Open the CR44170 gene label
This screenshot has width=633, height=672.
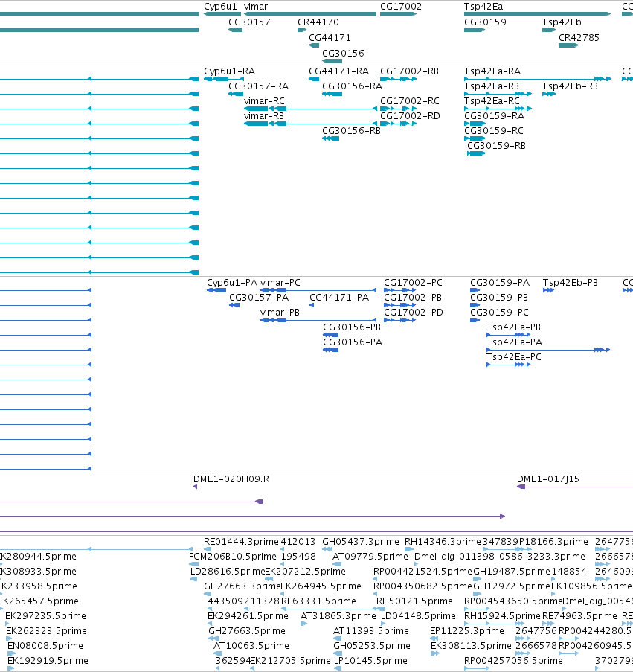318,22
